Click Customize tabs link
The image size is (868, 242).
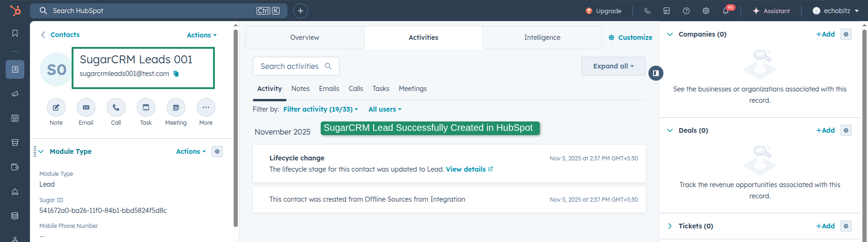630,38
